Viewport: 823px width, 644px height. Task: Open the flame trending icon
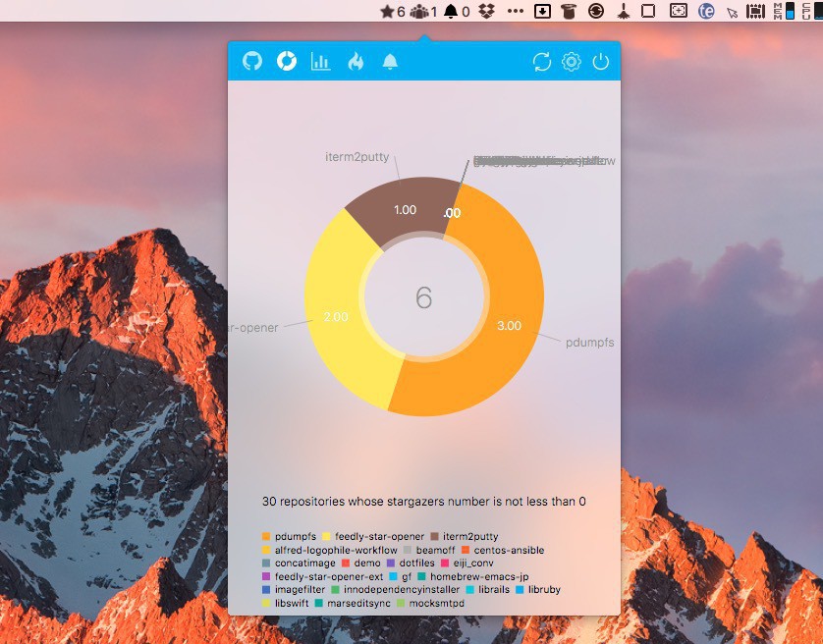click(x=356, y=62)
